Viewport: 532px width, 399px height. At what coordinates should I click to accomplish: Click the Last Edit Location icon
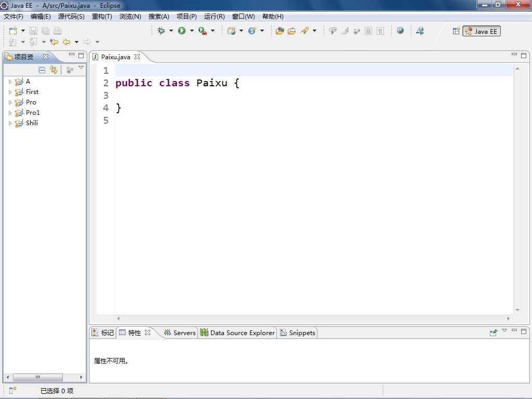coord(54,42)
